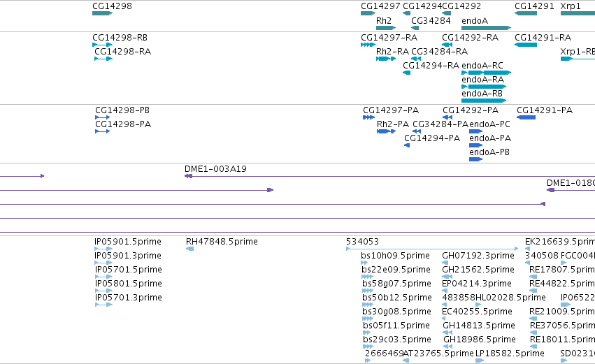Viewport: 595px width, 364px height.
Task: Click the CG14298 gene glyph arrow
Action: [103, 13]
